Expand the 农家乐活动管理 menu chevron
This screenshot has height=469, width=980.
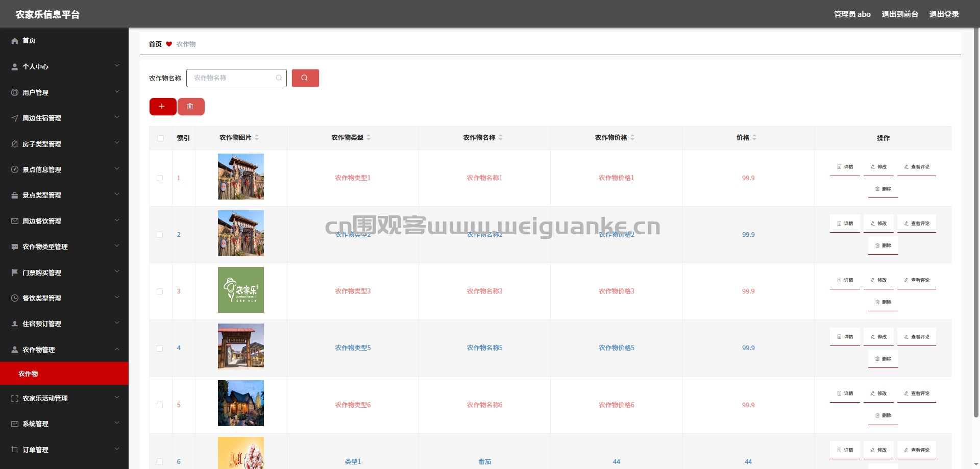[x=117, y=397]
